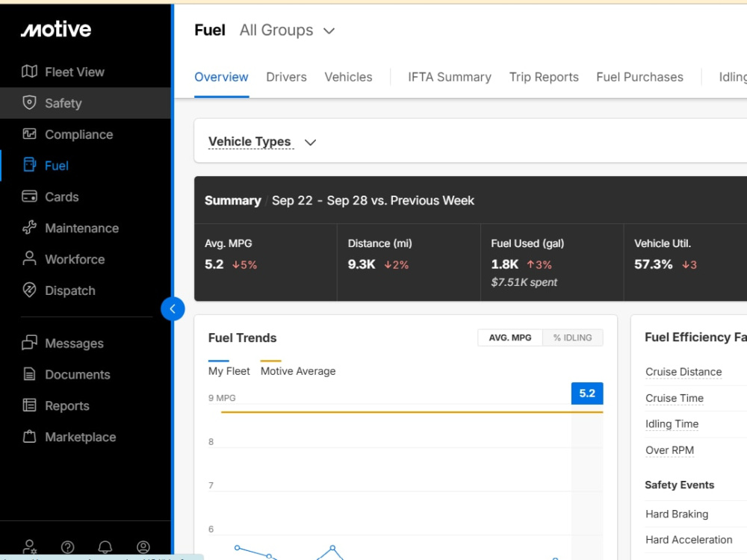This screenshot has width=747, height=560.
Task: Toggle My Fleet legend line
Action: tap(229, 369)
